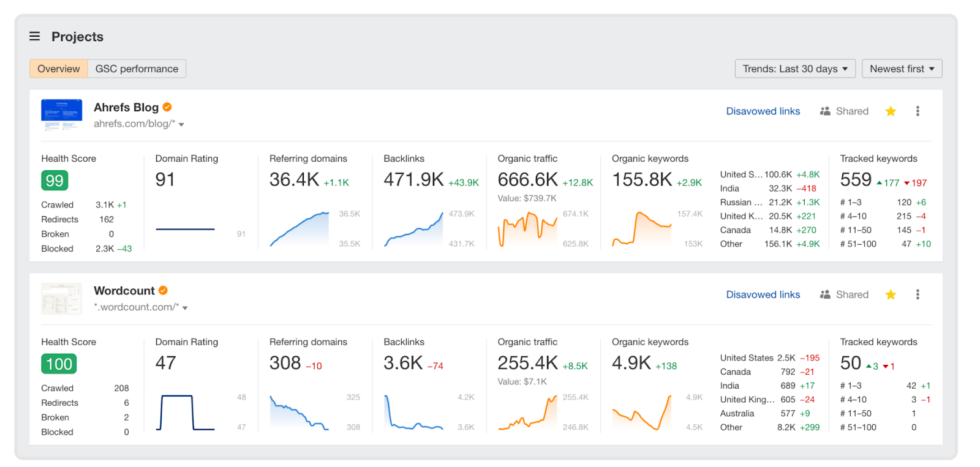Image resolution: width=980 pixels, height=467 pixels.
Task: Click Redirects 162 in Ahrefs Blog
Action: (78, 220)
